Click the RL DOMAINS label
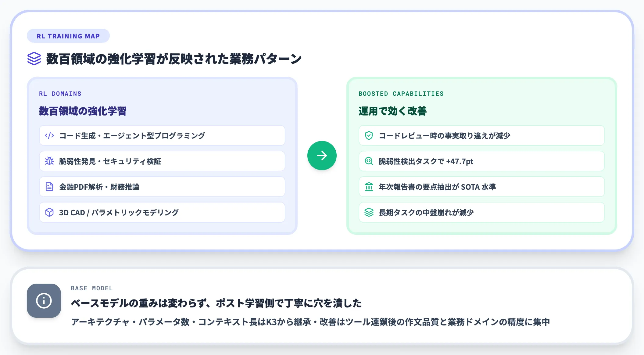 pyautogui.click(x=60, y=94)
